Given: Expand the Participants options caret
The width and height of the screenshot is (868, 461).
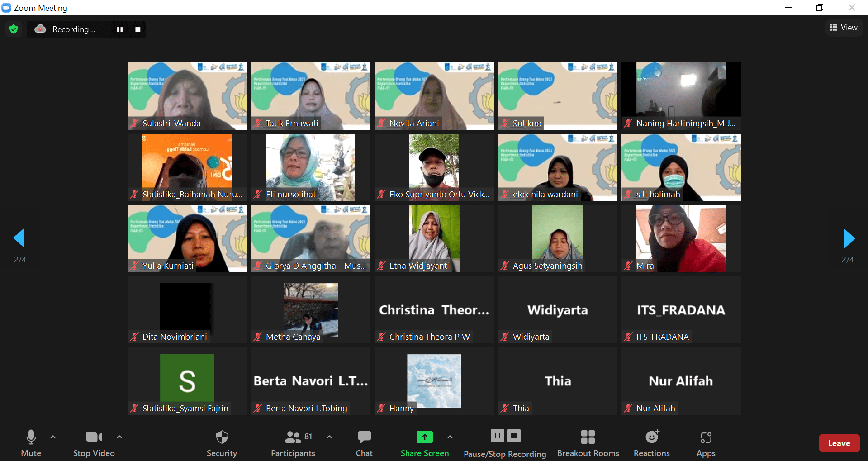Looking at the screenshot, I should coord(329,437).
